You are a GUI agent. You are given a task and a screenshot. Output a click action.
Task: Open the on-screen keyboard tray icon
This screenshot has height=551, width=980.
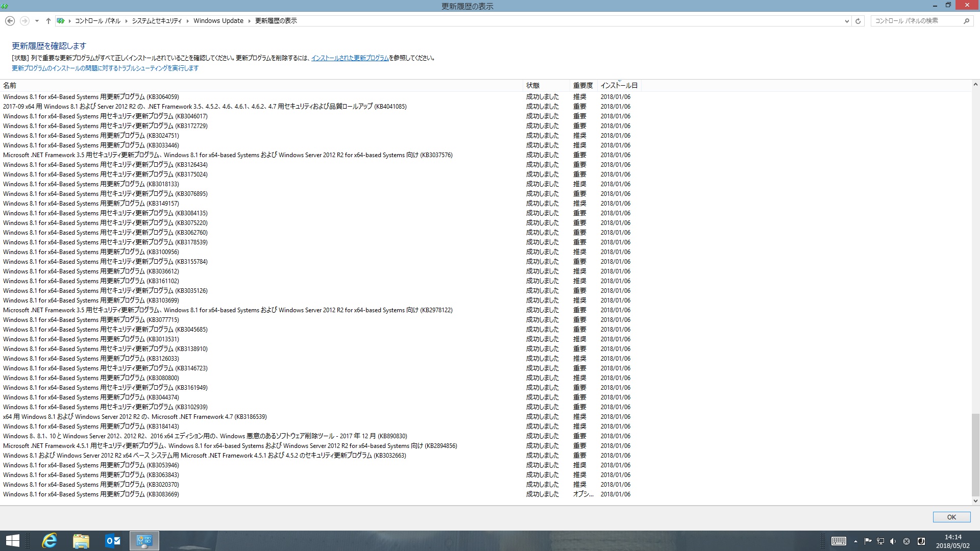[839, 541]
